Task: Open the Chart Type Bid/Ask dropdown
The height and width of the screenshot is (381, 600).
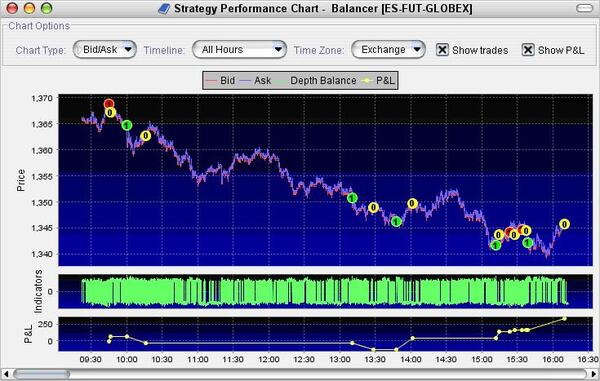Action: pos(105,50)
